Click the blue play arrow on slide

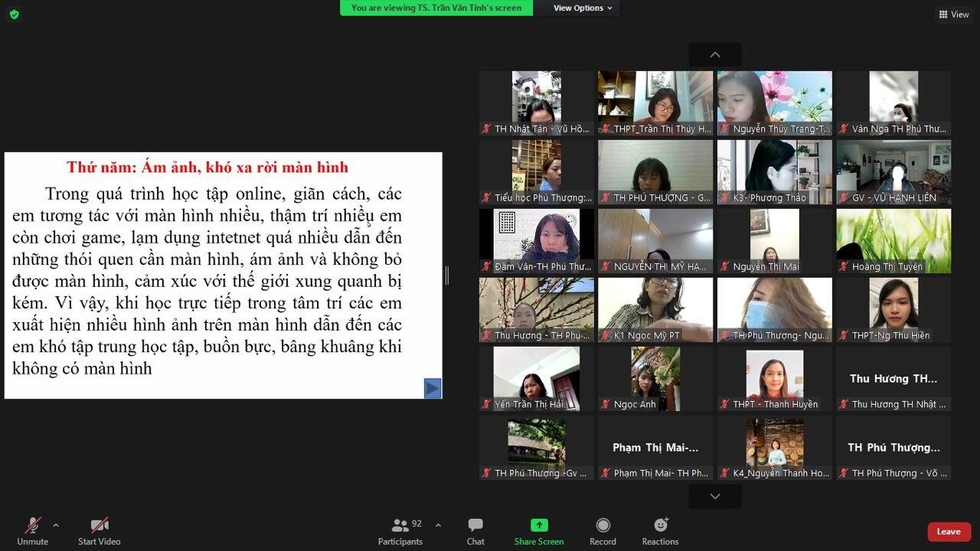pyautogui.click(x=433, y=388)
